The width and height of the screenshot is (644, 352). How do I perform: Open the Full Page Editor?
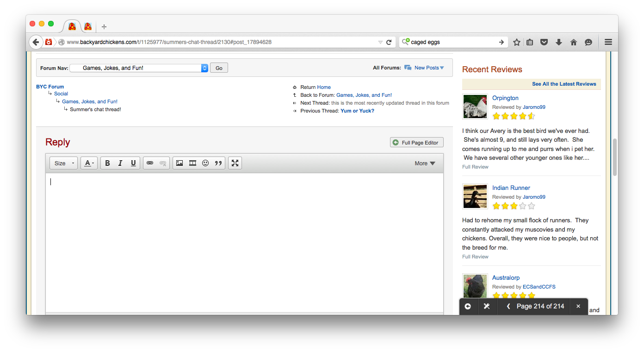coord(416,143)
